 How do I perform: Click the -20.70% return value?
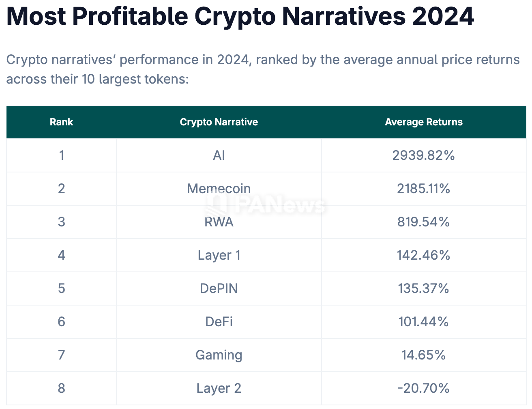tap(423, 388)
